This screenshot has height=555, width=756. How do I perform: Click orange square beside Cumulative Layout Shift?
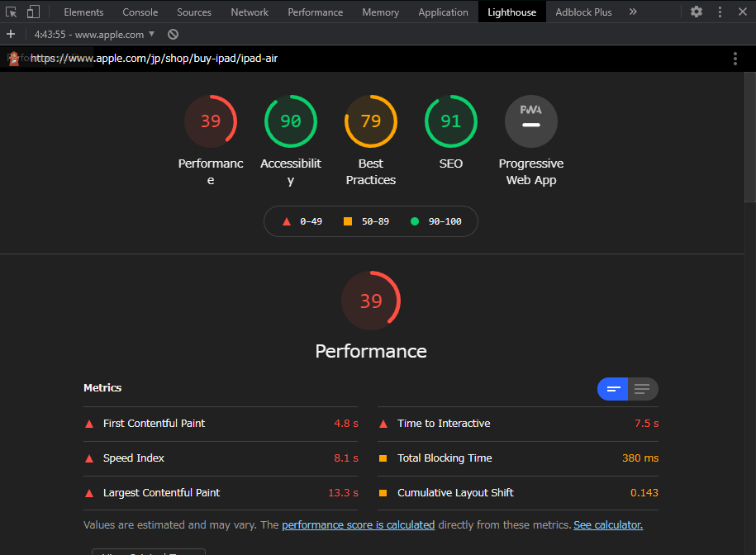[x=383, y=493]
